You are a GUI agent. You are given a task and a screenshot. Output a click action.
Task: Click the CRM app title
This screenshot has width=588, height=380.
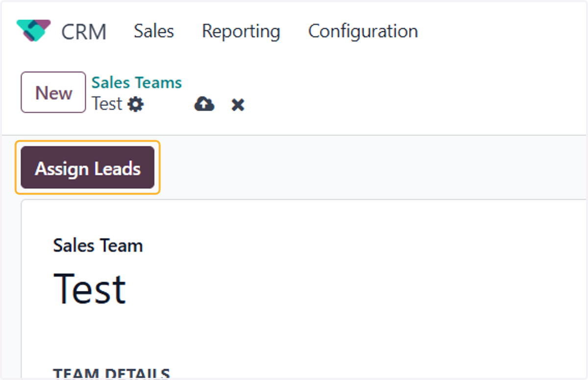pos(84,32)
